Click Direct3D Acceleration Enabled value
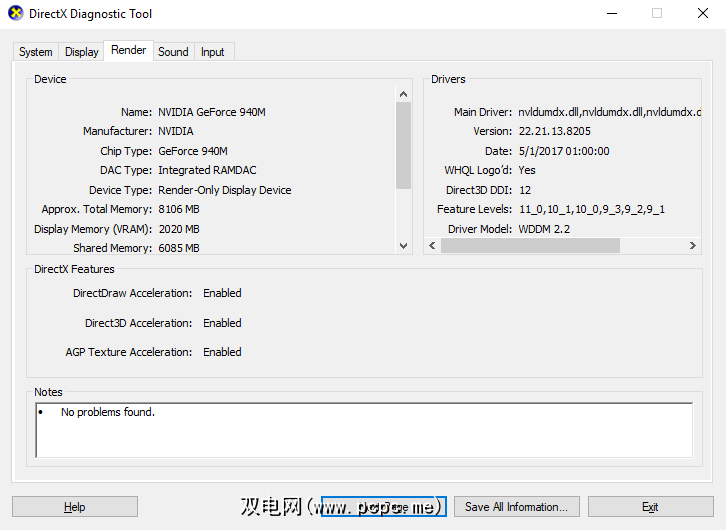 (x=222, y=323)
